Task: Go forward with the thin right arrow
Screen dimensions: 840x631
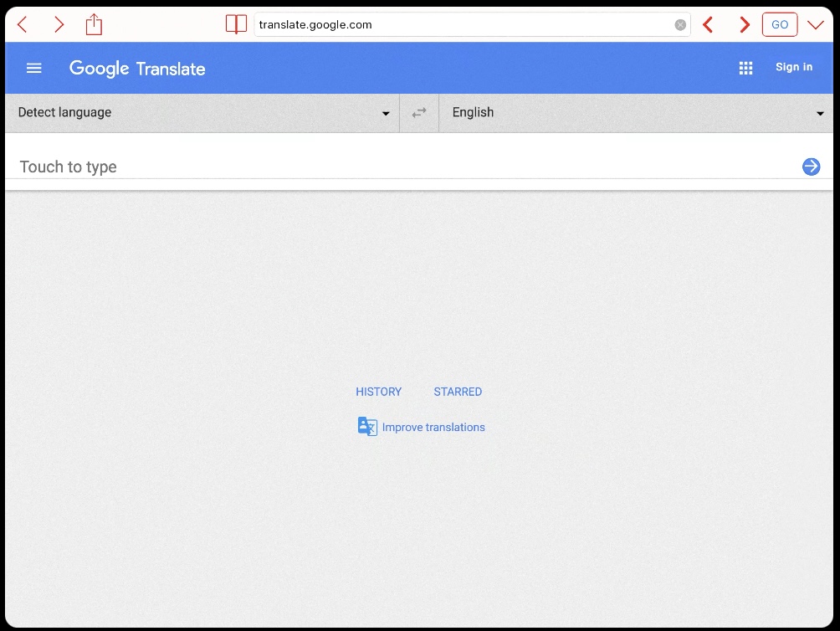Action: (59, 24)
